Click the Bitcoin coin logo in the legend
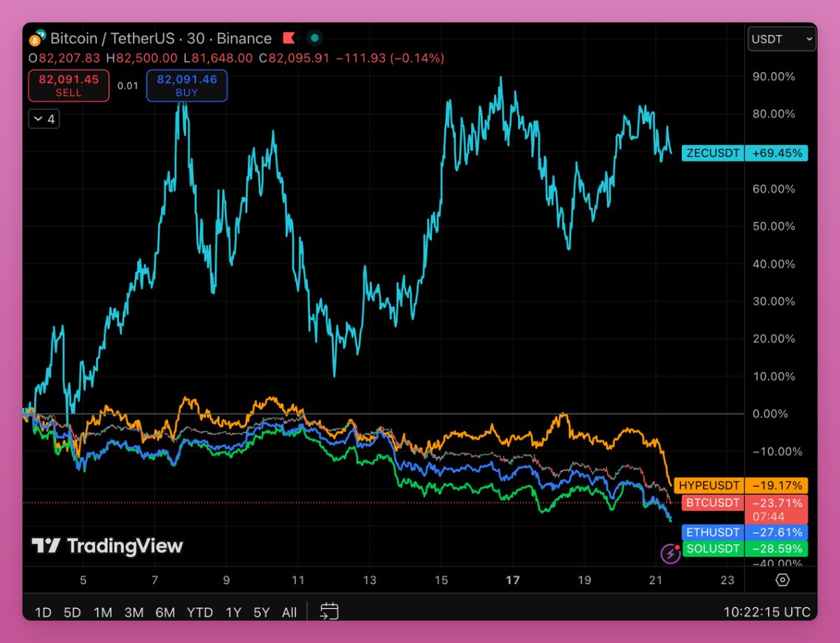This screenshot has width=840, height=643. 34,38
